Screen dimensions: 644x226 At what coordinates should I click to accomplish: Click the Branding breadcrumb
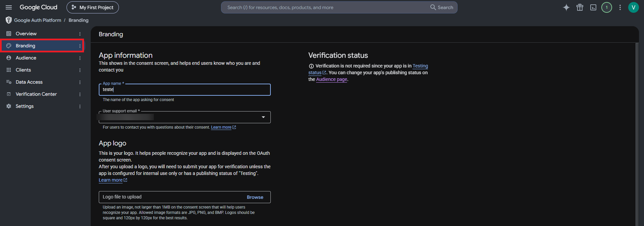pyautogui.click(x=79, y=20)
